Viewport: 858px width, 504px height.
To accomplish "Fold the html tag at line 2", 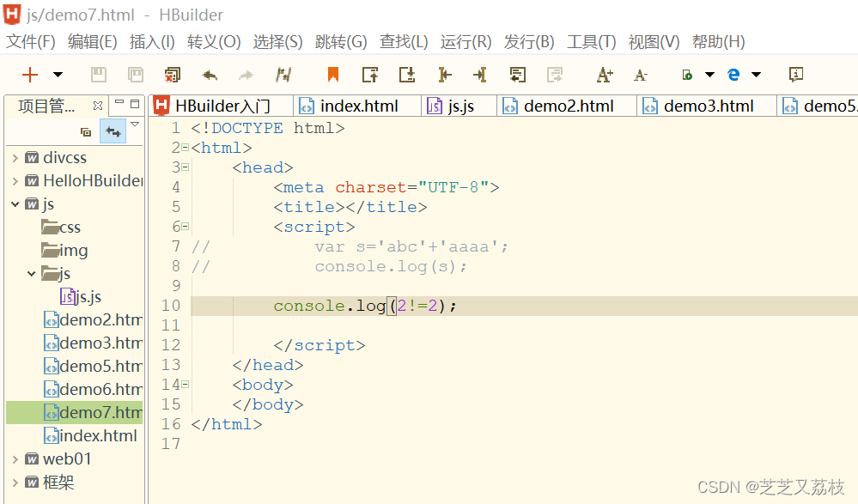I will 185,147.
